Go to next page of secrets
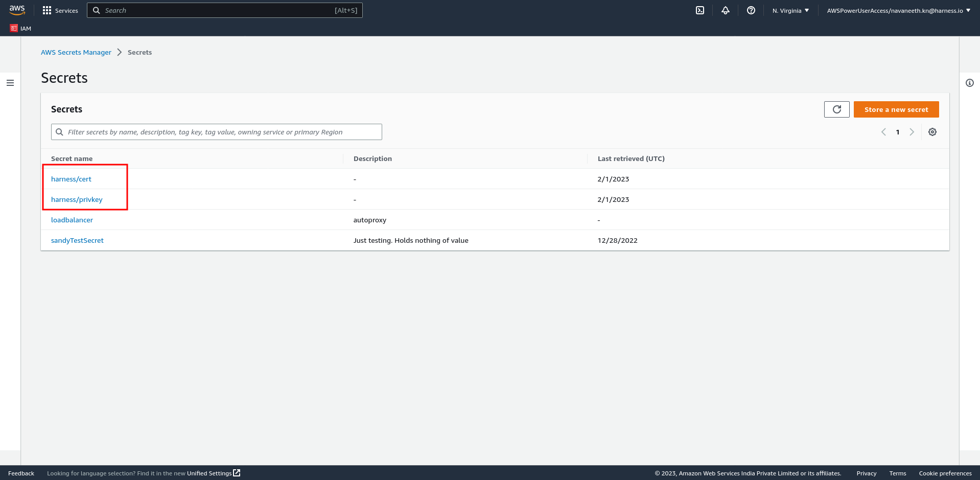The image size is (980, 480). tap(912, 132)
